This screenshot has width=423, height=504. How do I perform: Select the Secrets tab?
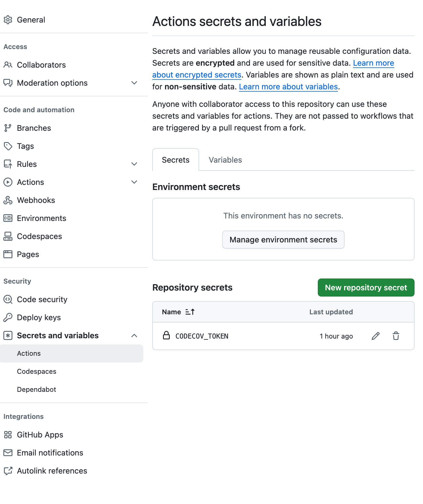click(175, 160)
